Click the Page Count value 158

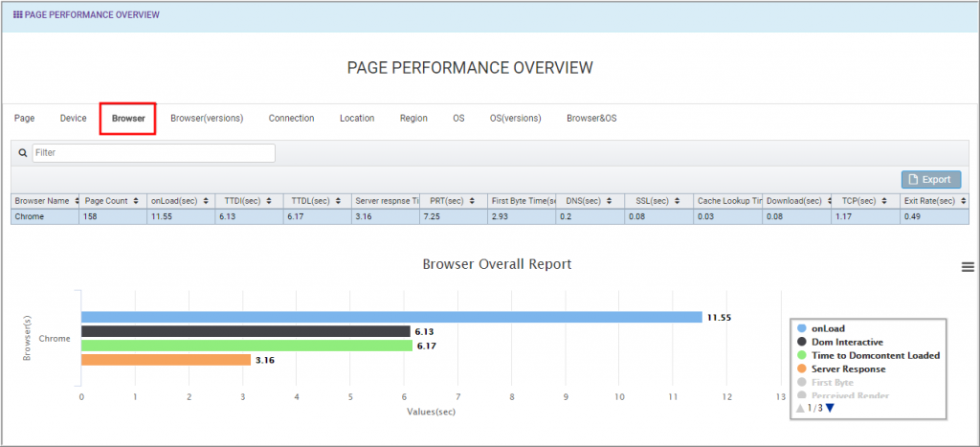pos(113,217)
